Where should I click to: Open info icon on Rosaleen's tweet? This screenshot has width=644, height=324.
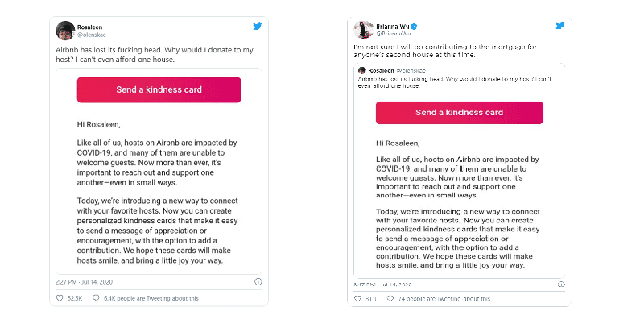click(258, 281)
